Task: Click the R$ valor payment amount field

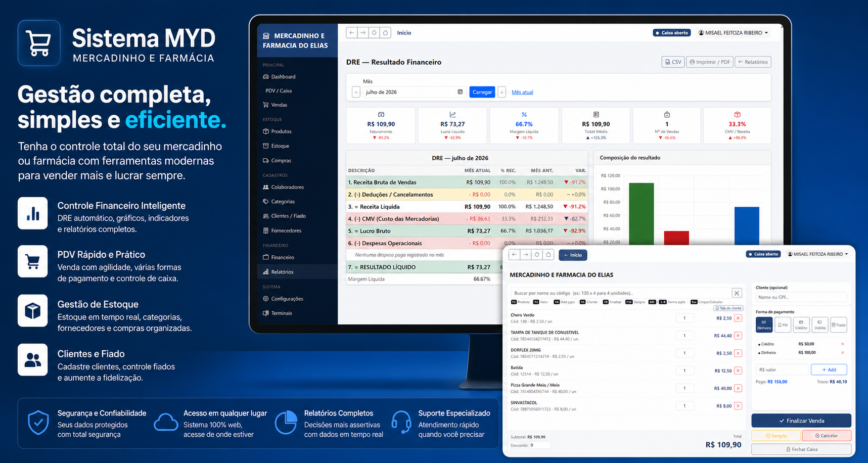Action: pos(783,369)
